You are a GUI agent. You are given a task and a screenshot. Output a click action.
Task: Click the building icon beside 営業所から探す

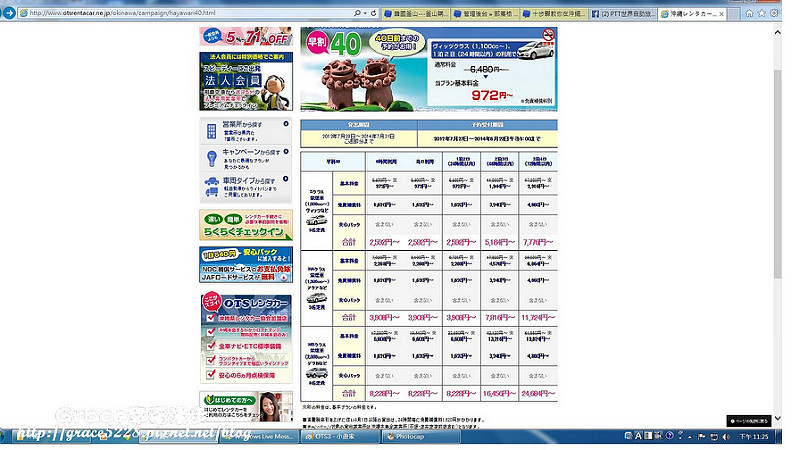211,131
